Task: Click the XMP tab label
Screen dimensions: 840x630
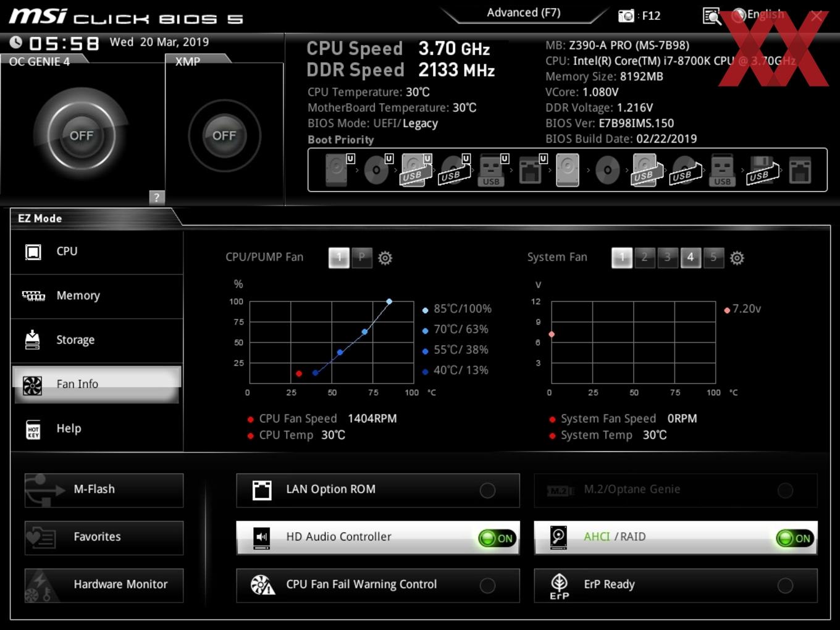Action: [188, 61]
